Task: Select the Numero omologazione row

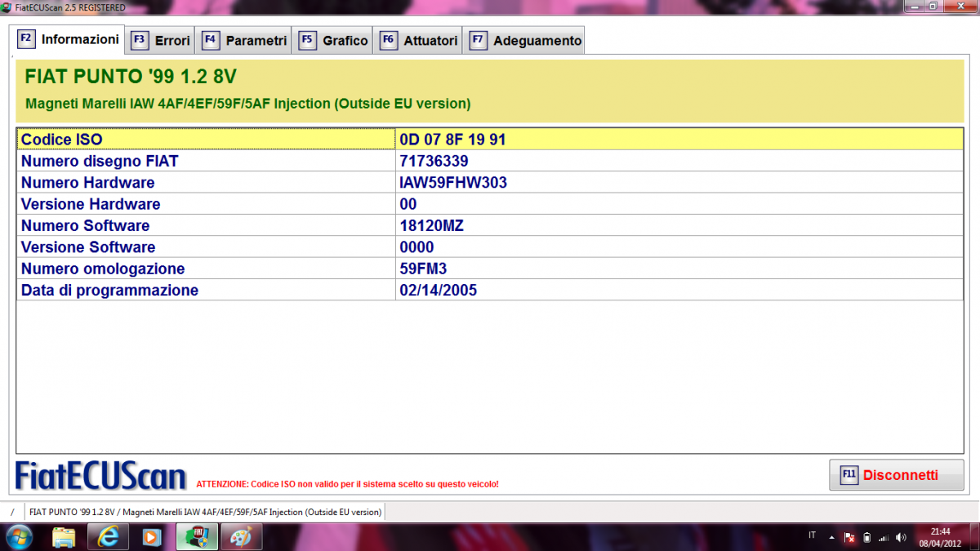Action: coord(490,269)
